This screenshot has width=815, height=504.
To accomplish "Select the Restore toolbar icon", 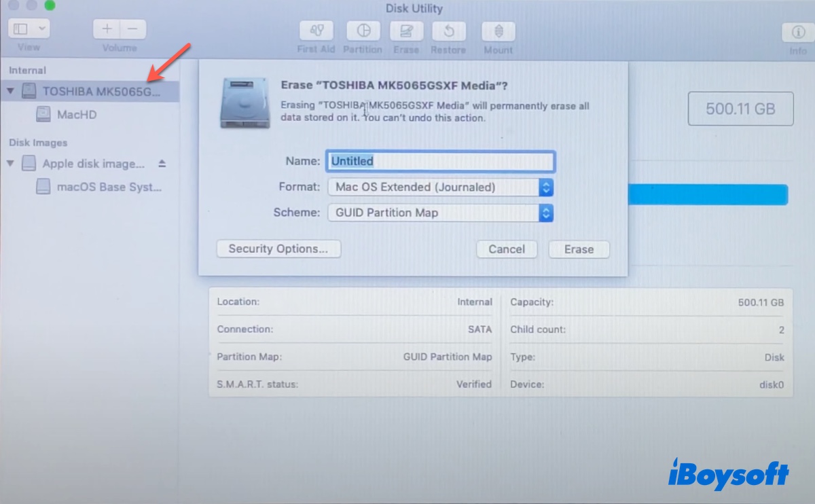I will (x=448, y=31).
